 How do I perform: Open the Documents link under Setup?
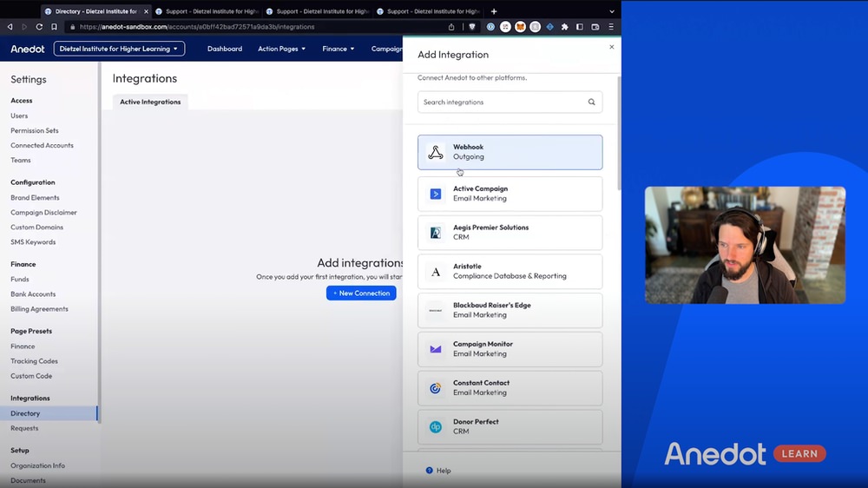(x=29, y=480)
